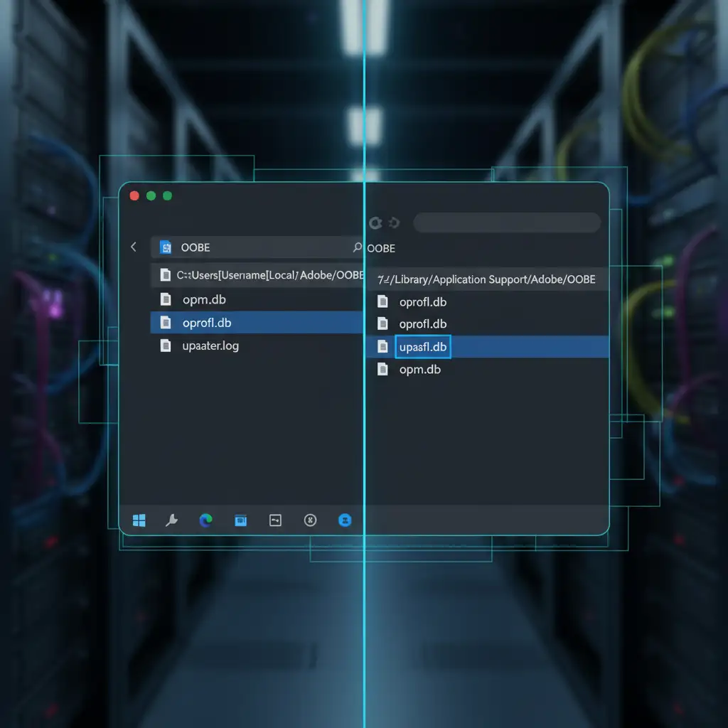Focus the rounded search field in right pane
Viewport: 728px width, 728px height.
[506, 223]
